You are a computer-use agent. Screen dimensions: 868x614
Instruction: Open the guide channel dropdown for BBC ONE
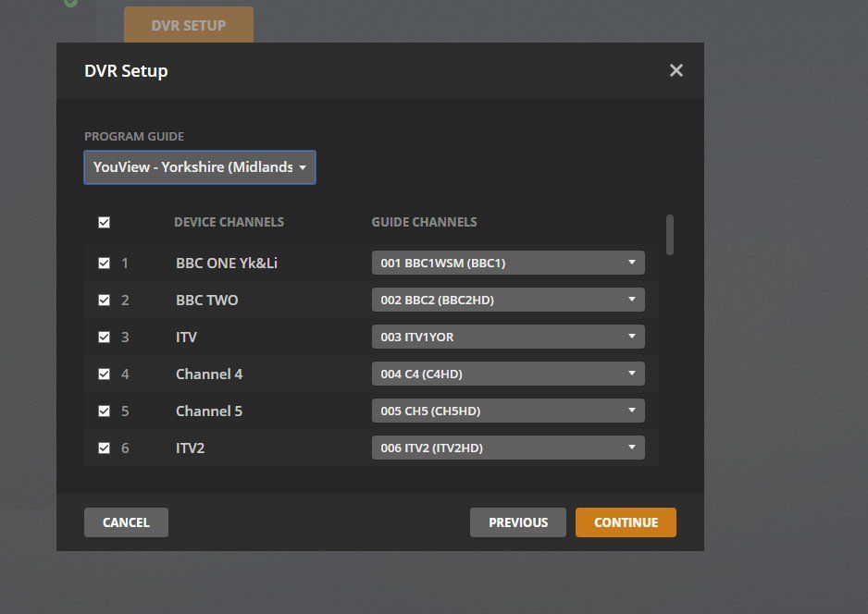tap(507, 263)
